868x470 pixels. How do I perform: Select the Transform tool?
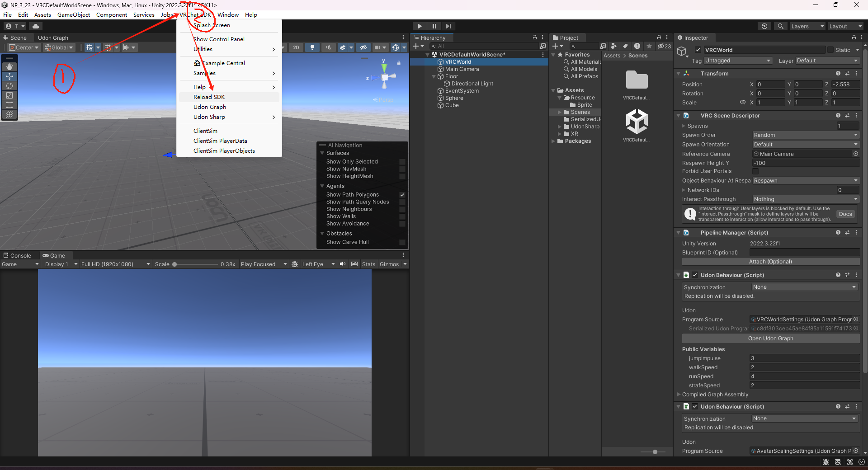click(x=9, y=114)
